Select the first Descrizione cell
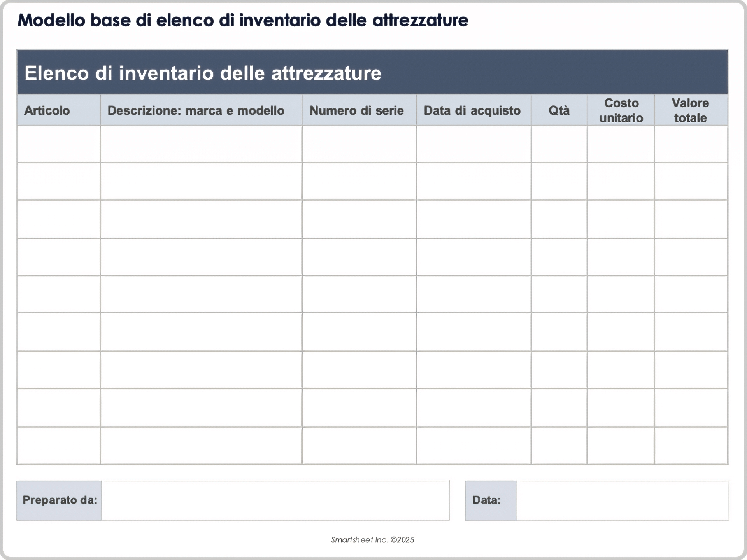Screen dimensions: 747x560 coord(200,144)
